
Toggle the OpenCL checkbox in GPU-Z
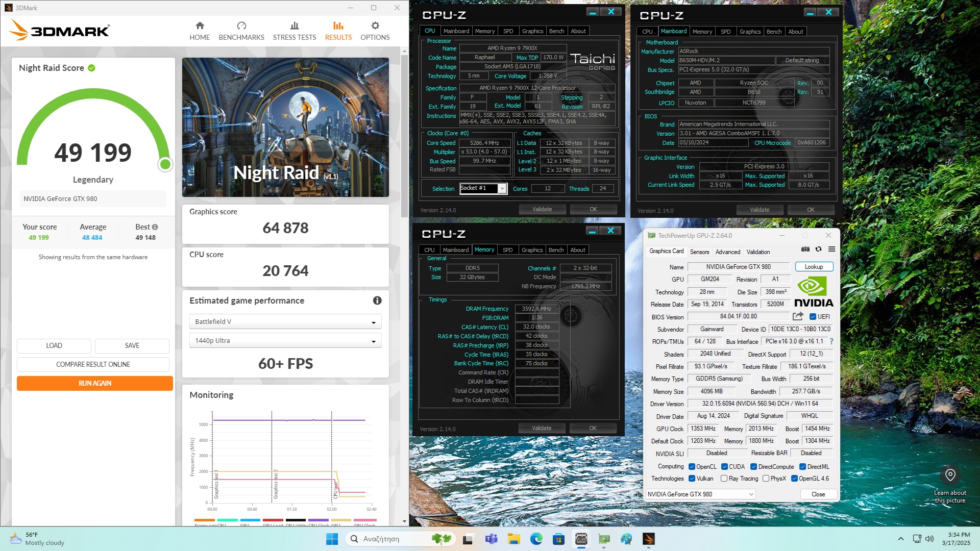coord(692,467)
